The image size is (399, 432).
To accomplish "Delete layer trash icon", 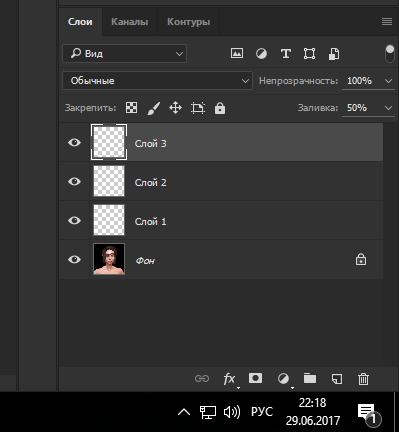I will coord(363,379).
